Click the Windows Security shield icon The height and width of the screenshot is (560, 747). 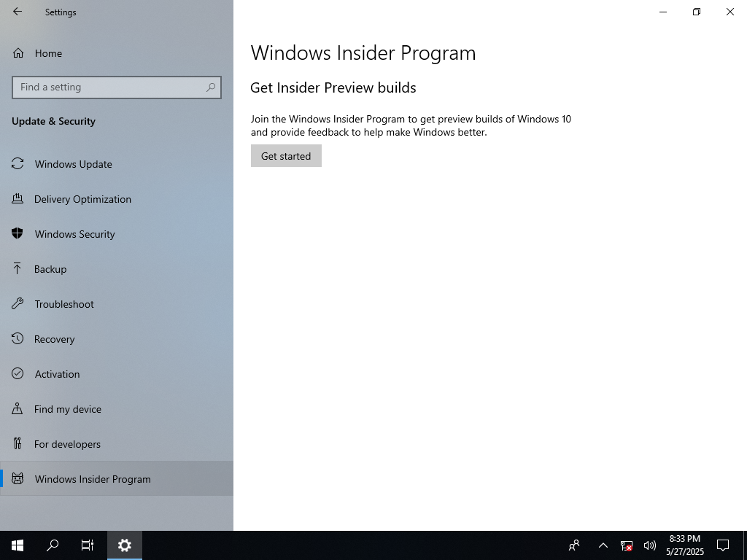click(x=18, y=234)
